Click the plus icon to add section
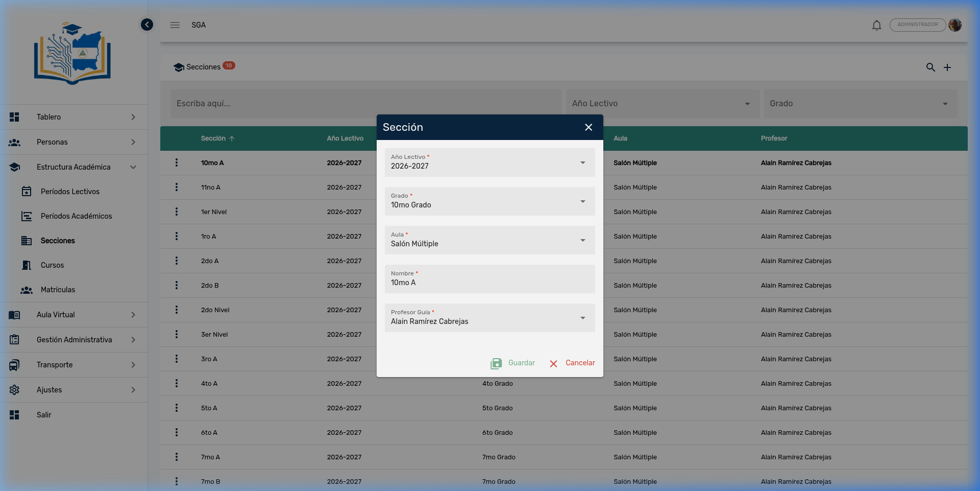980x491 pixels. [947, 67]
